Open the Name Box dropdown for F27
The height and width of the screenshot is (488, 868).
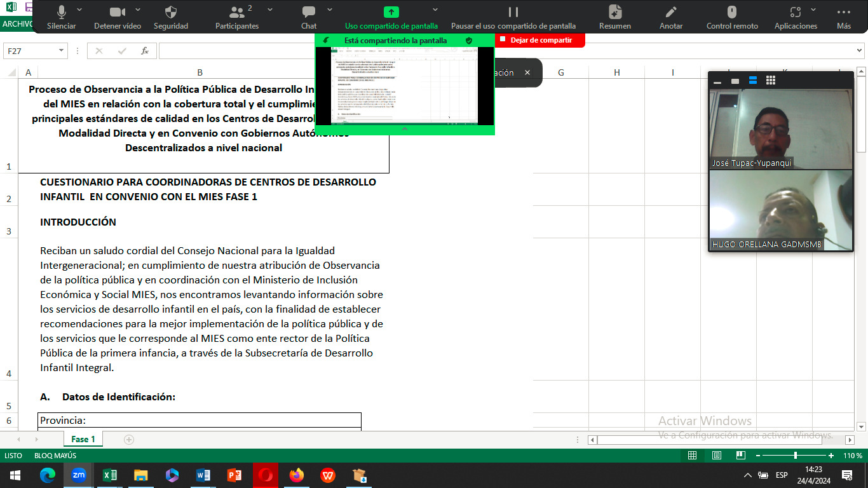(x=62, y=51)
